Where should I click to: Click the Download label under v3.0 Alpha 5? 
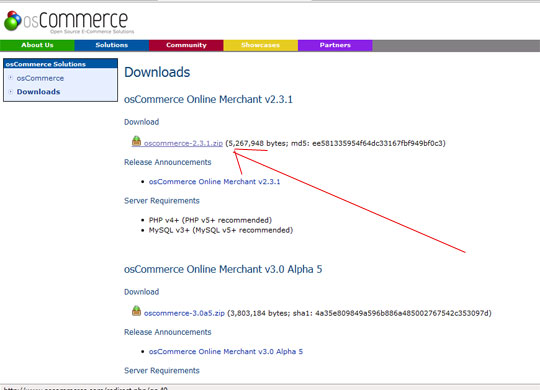point(142,292)
